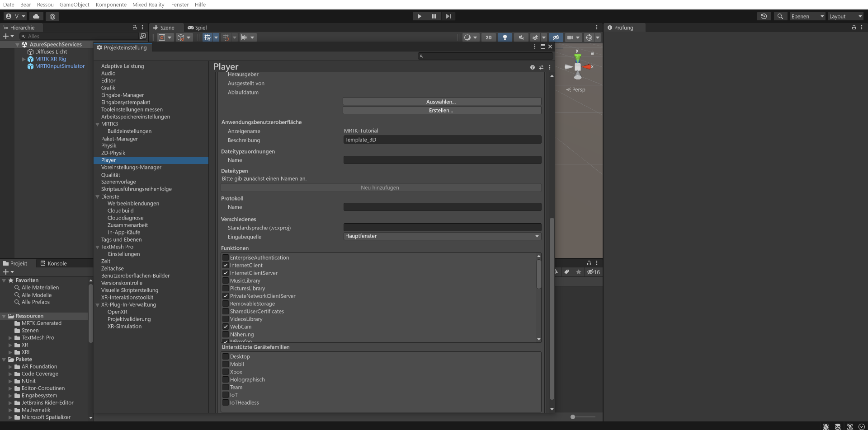Open the Fenster menu
Viewport: 868px width, 430px height.
pos(179,5)
